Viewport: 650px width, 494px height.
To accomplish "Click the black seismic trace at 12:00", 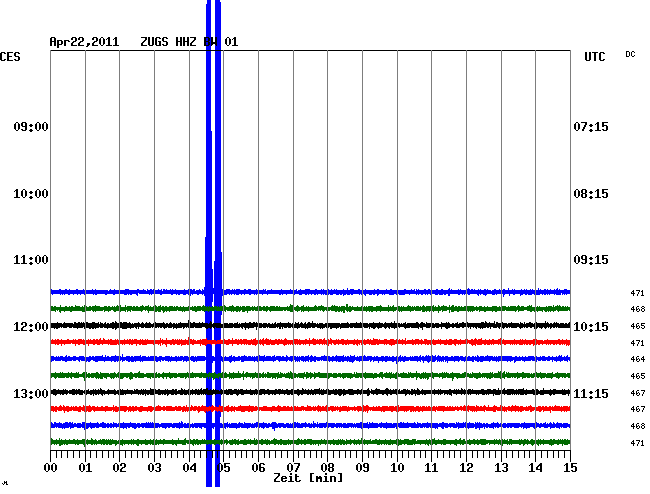I will pos(310,325).
